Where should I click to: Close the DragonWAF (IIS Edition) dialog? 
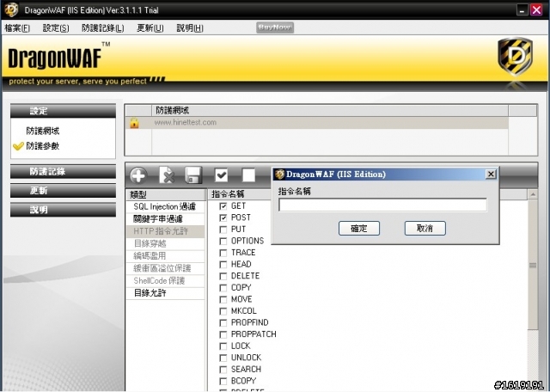click(x=491, y=174)
